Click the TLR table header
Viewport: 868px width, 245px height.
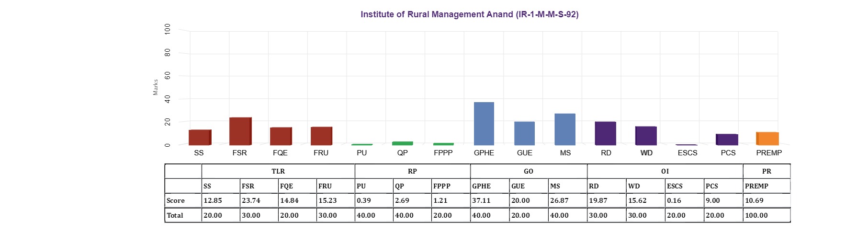pos(278,171)
